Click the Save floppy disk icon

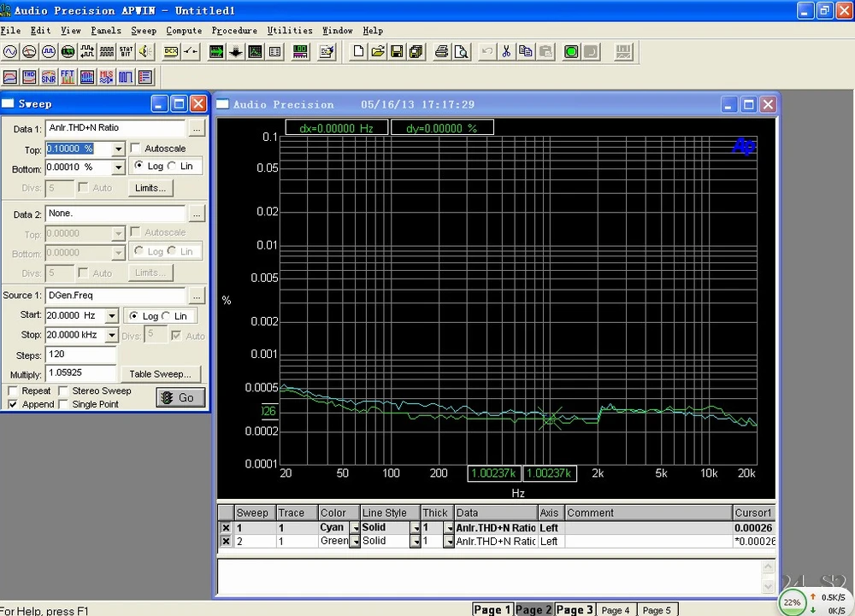(397, 52)
